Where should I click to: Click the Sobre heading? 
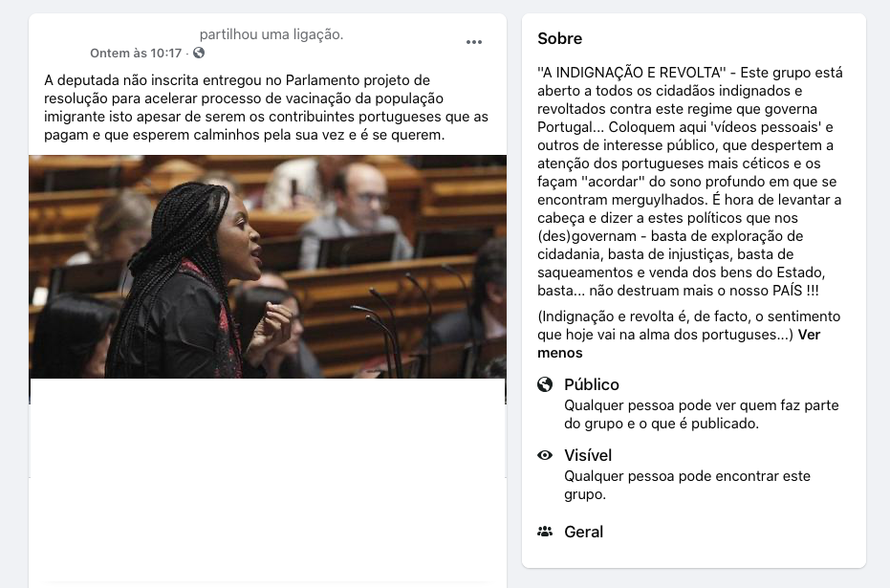[559, 38]
